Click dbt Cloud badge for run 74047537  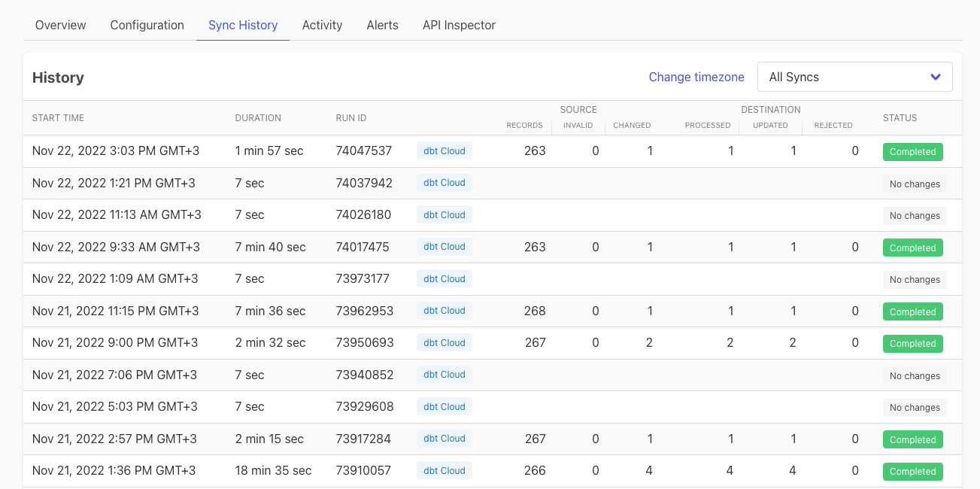click(x=444, y=151)
